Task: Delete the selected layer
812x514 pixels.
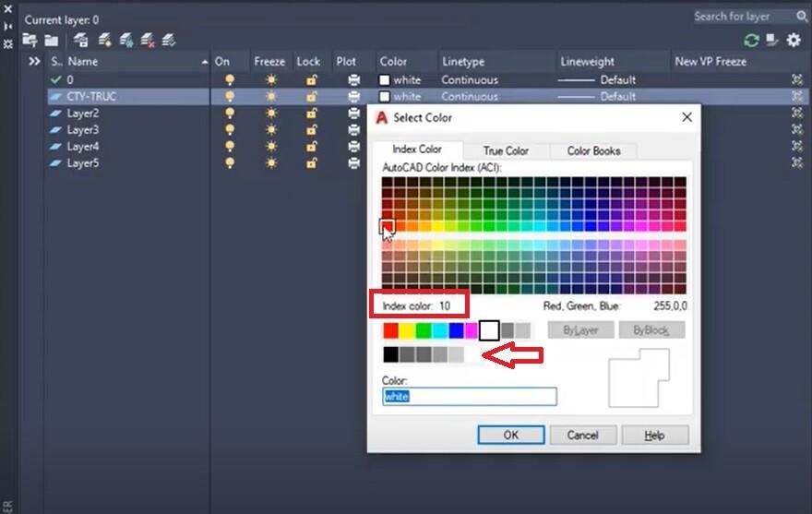Action: pos(148,40)
